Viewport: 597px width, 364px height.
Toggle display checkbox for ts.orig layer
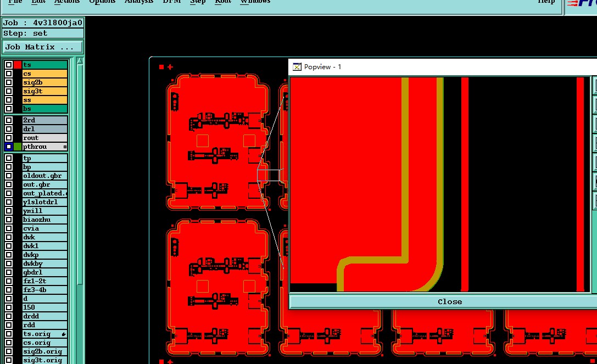point(9,334)
